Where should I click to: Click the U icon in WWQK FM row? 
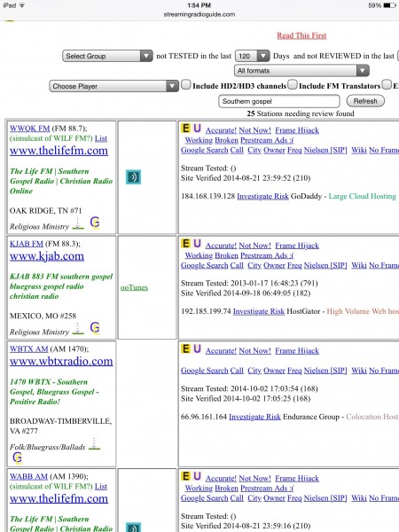click(x=197, y=129)
